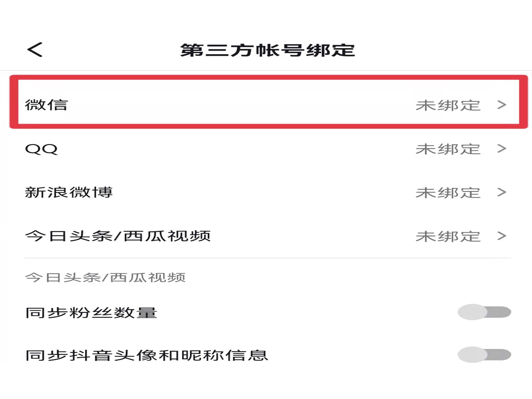Viewport: 532px width, 399px height.
Task: Toggle the 同步粉丝数量 switch
Action: [x=484, y=312]
